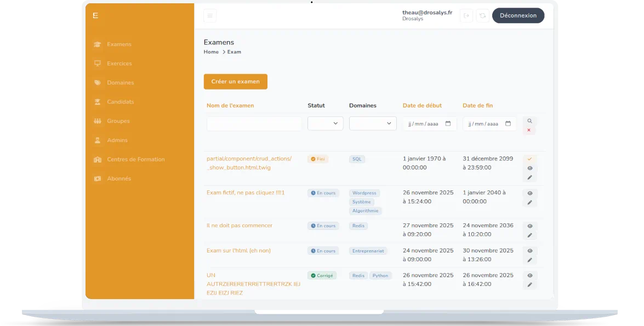Click the Déconnexion button
Image resolution: width=644 pixels, height=326 pixels.
click(518, 16)
